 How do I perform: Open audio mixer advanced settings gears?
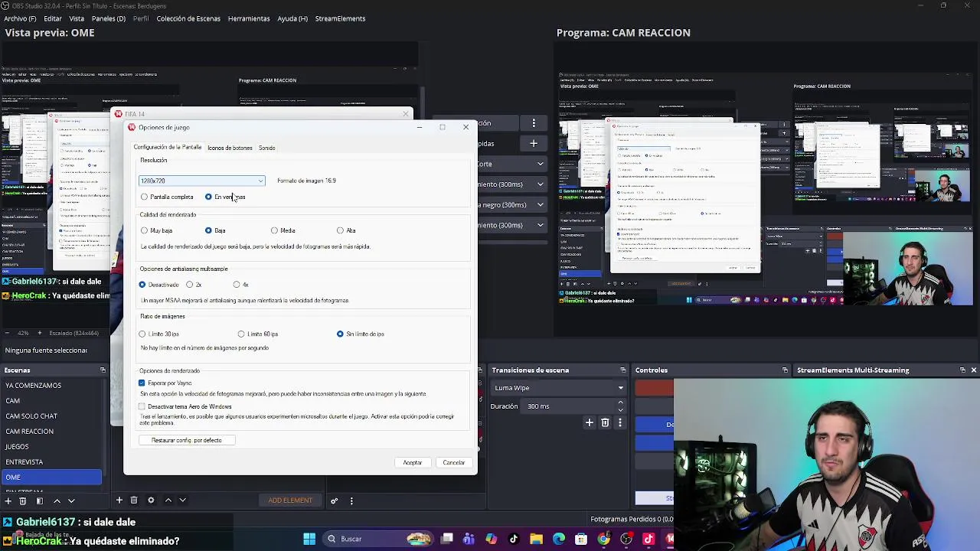click(x=335, y=500)
